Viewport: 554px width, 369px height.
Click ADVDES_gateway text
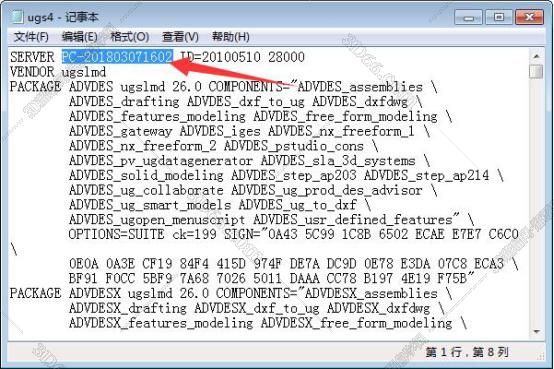120,131
